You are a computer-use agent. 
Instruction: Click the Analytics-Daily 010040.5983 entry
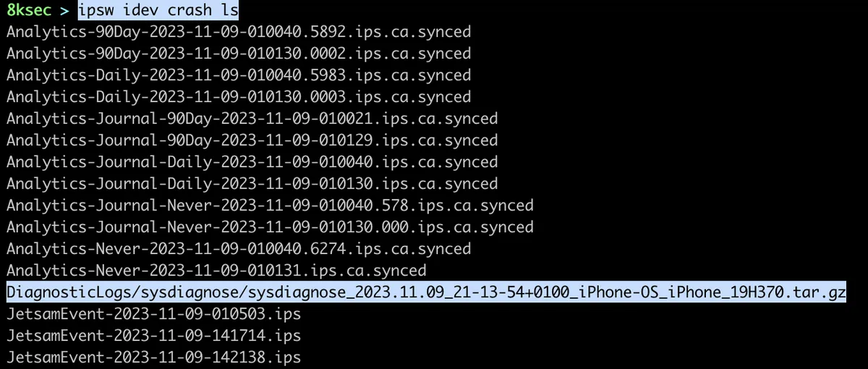239,75
